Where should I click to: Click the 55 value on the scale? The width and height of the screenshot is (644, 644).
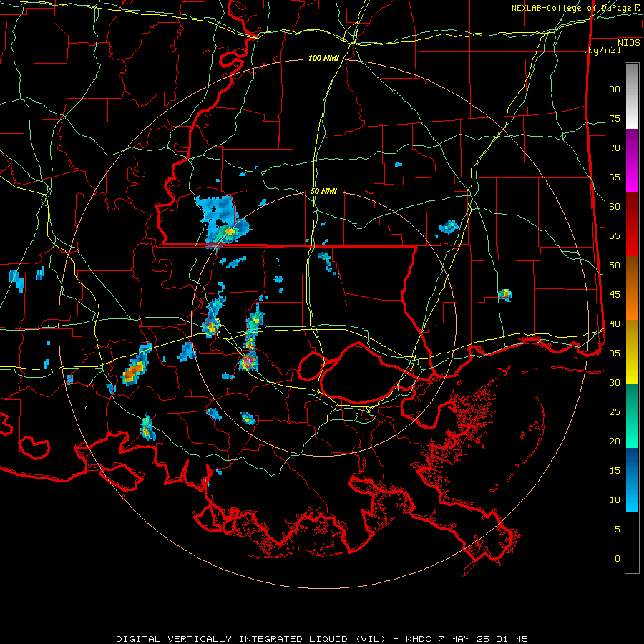point(615,235)
